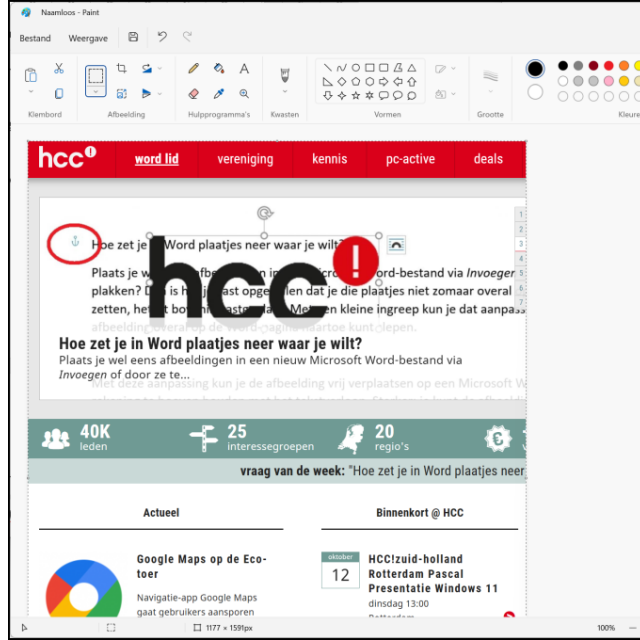Viewport: 640px width, 640px height.
Task: Click the Copy icon in Klembord
Action: pyautogui.click(x=59, y=94)
